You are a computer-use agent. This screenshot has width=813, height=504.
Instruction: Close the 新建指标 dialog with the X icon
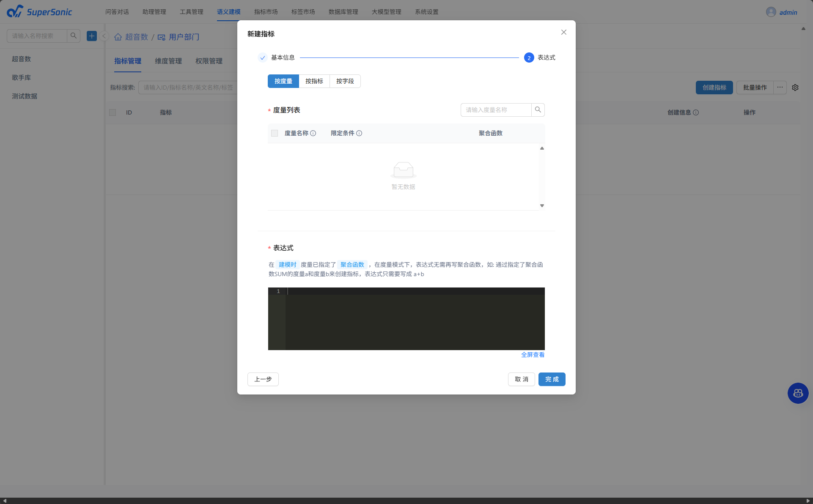pyautogui.click(x=564, y=32)
